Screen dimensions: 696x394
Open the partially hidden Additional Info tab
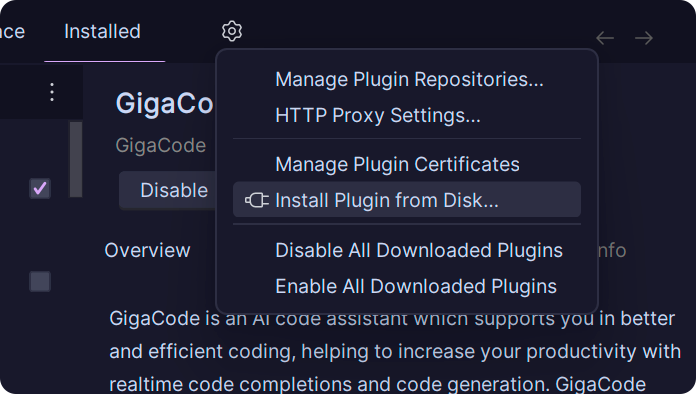613,250
